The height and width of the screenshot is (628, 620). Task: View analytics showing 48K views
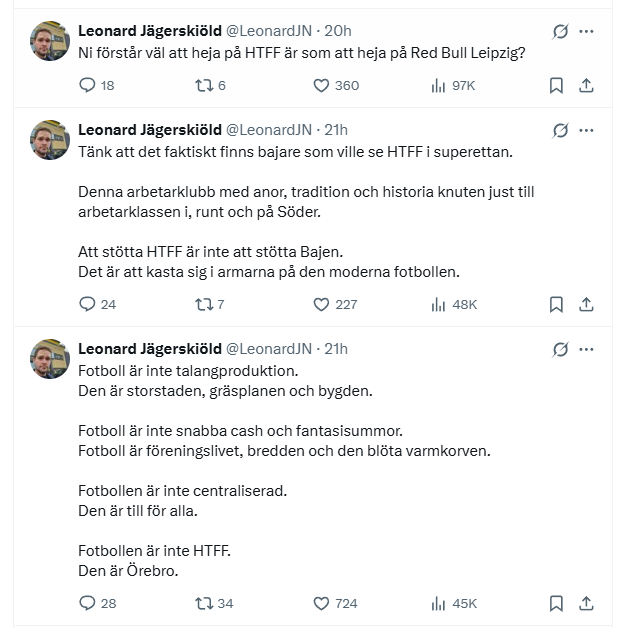point(438,304)
